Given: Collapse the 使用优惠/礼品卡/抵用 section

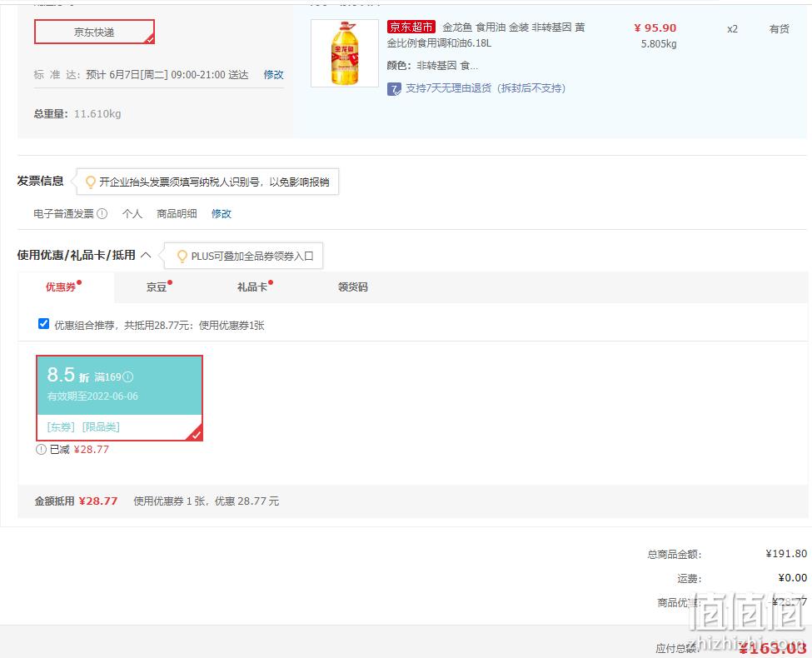Looking at the screenshot, I should pyautogui.click(x=146, y=255).
